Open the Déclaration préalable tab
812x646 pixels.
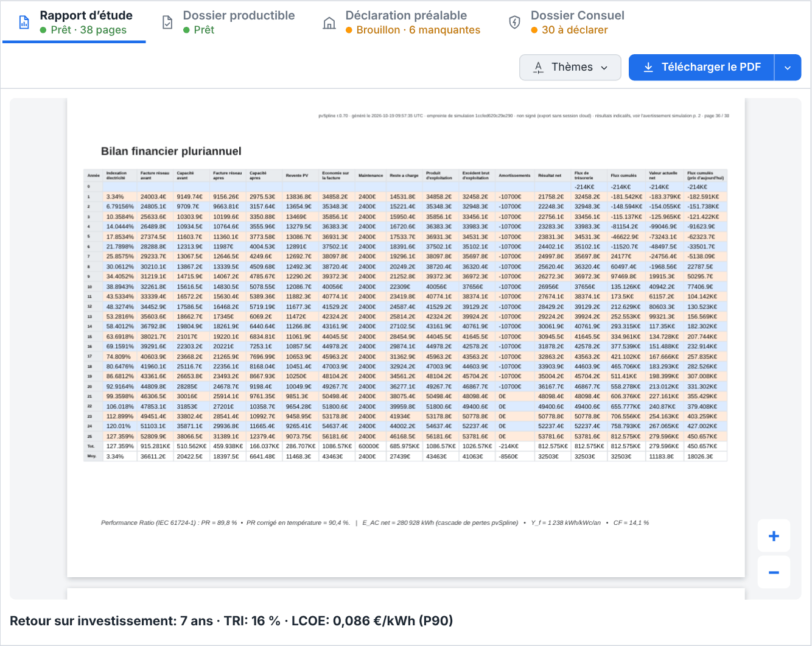click(401, 23)
